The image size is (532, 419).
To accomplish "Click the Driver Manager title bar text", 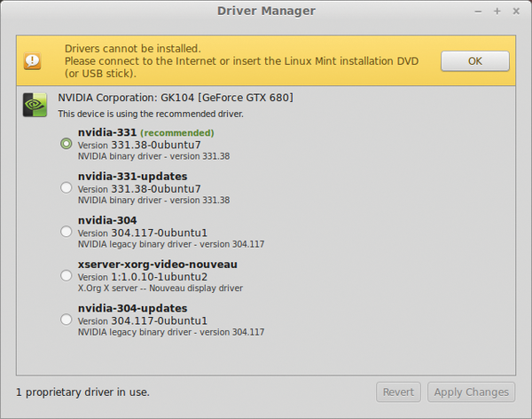I will pyautogui.click(x=266, y=11).
